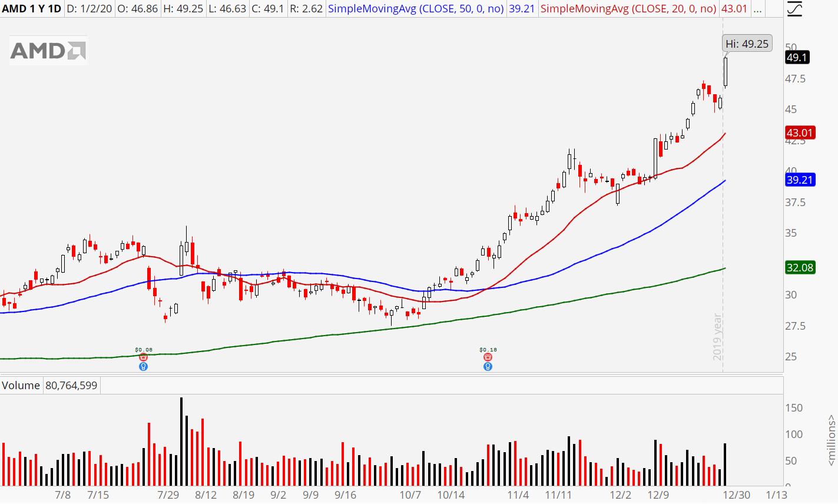Click the vertical "2019 year" marker label
The image size is (838, 504).
click(x=717, y=337)
